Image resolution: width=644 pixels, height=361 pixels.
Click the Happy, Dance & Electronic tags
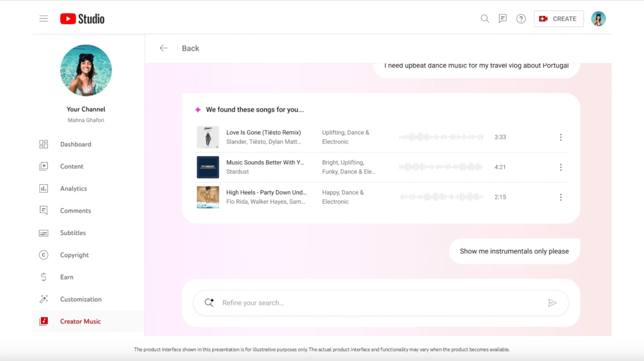(343, 197)
